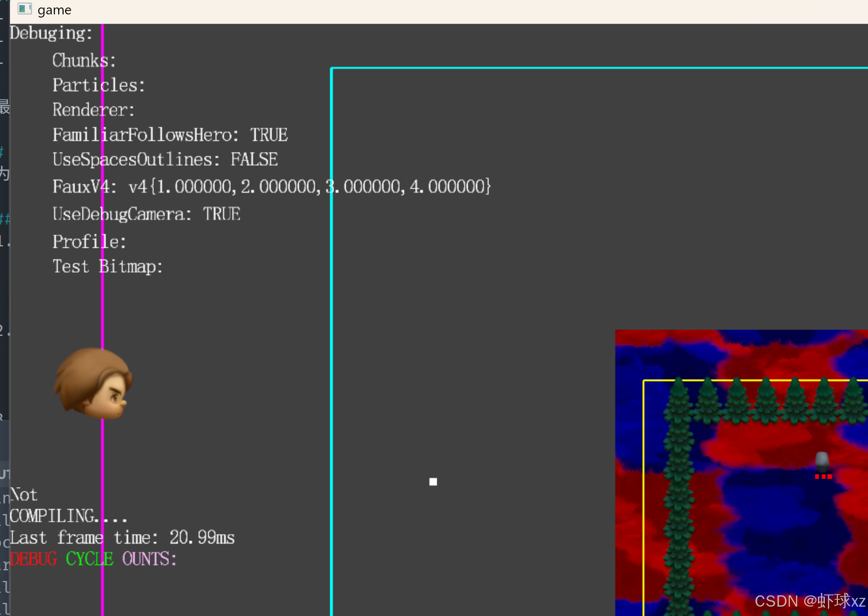
Task: Expand the Particles debug group
Action: (98, 85)
